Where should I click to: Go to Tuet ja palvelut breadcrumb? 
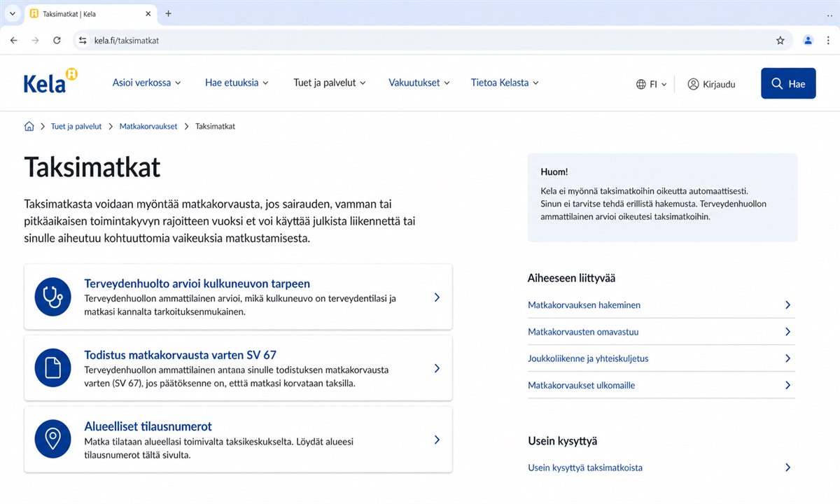pyautogui.click(x=76, y=127)
